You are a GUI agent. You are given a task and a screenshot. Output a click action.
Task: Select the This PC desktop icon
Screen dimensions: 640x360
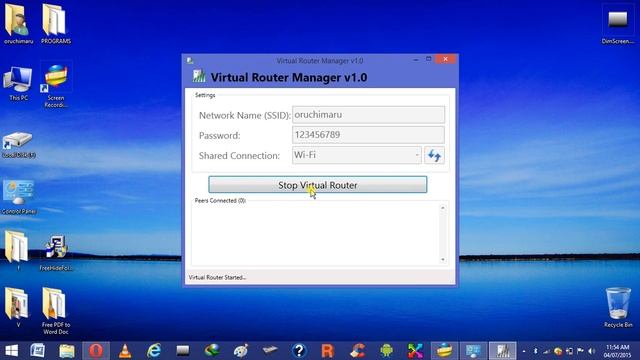(18, 84)
